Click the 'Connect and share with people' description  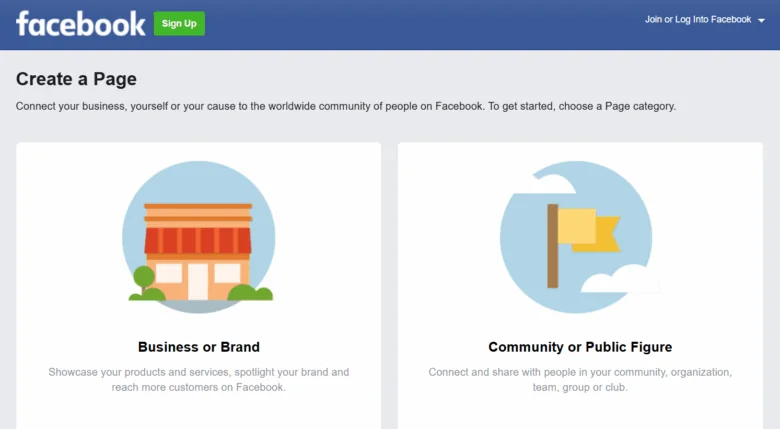pyautogui.click(x=580, y=379)
